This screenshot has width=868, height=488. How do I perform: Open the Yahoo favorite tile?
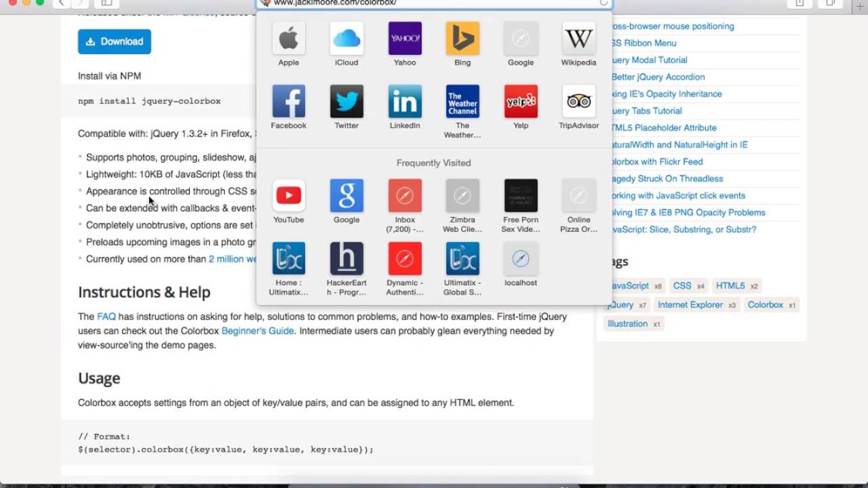pyautogui.click(x=405, y=39)
